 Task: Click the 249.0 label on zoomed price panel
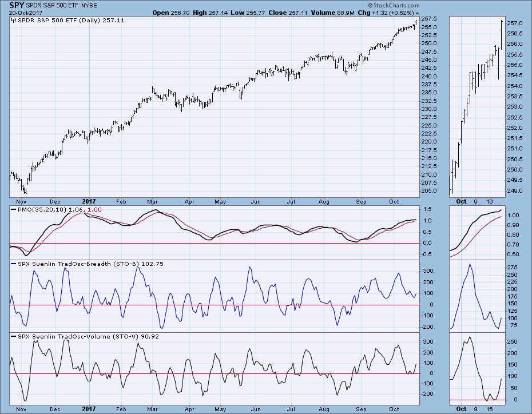pyautogui.click(x=515, y=191)
